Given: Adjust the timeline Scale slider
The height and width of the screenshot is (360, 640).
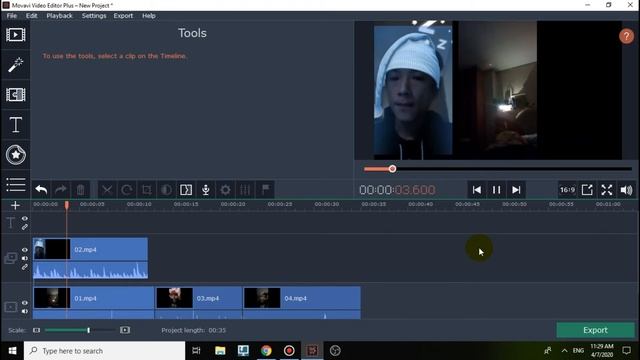Looking at the screenshot, I should [x=89, y=330].
